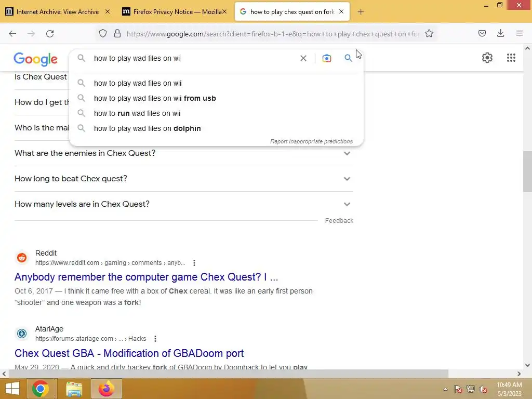532x399 pixels.
Task: Search by image with camera icon
Action: [327, 58]
